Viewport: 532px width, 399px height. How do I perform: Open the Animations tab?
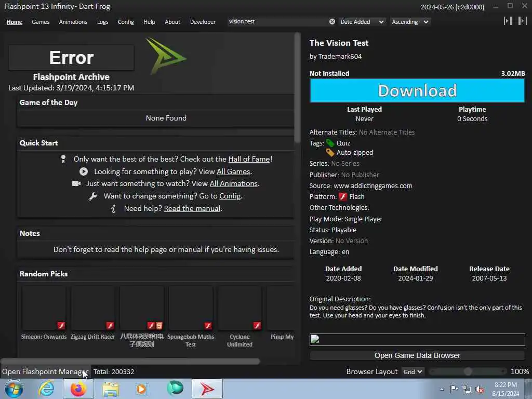coord(73,22)
